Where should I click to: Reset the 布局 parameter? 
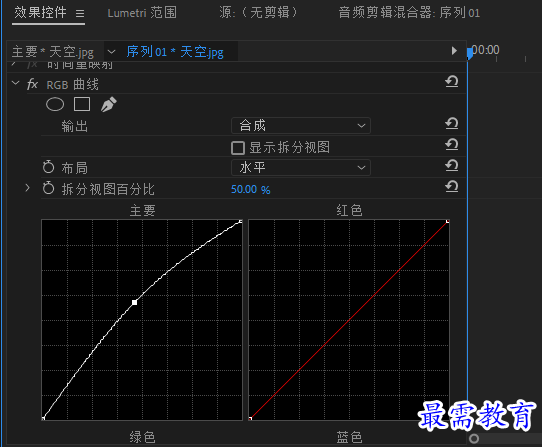pyautogui.click(x=451, y=166)
